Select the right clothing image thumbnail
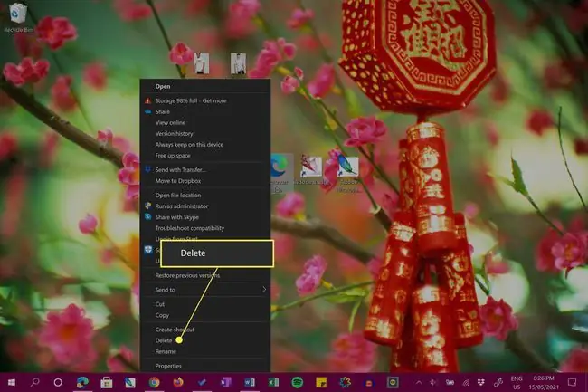This screenshot has width=588, height=392. pyautogui.click(x=238, y=63)
